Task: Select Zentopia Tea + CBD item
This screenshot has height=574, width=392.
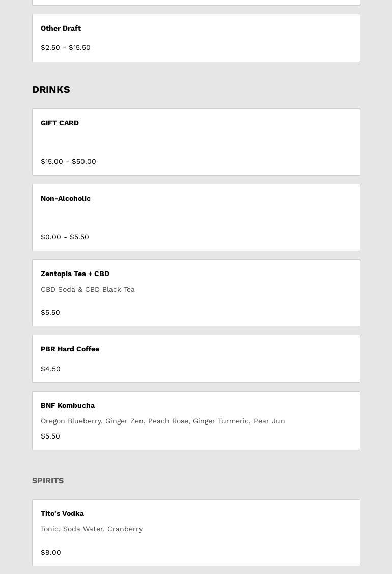Action: coord(196,293)
